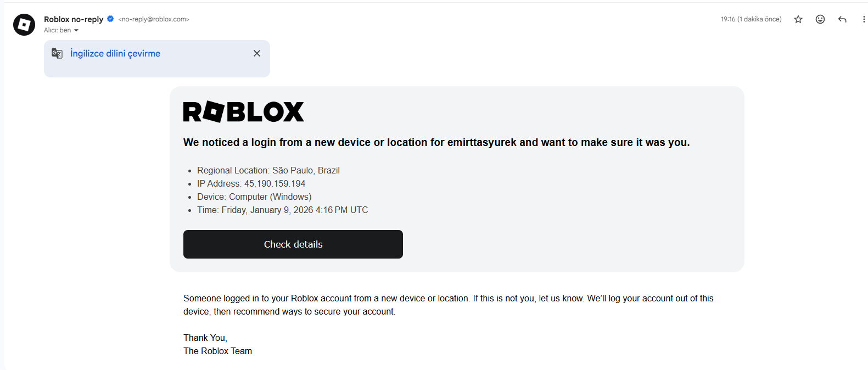868x370 pixels.
Task: Click the "Alıcı: ben" recipient label
Action: pos(57,30)
